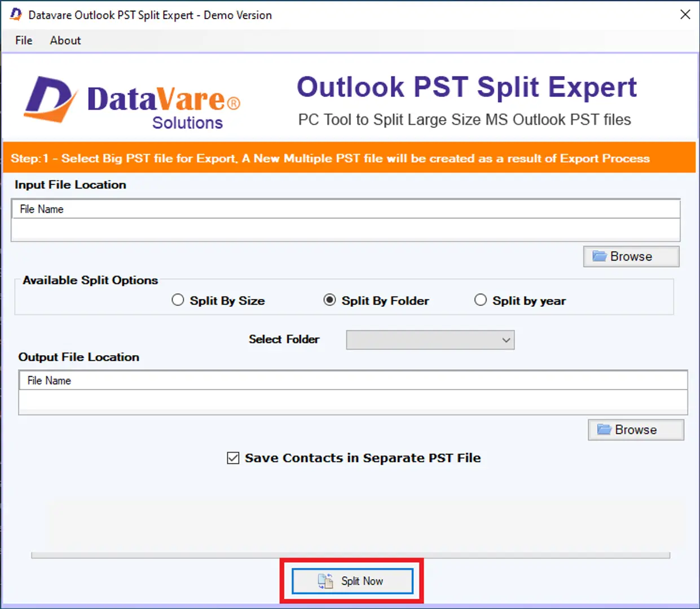Expand Select Folder list using arrow

pyautogui.click(x=506, y=340)
